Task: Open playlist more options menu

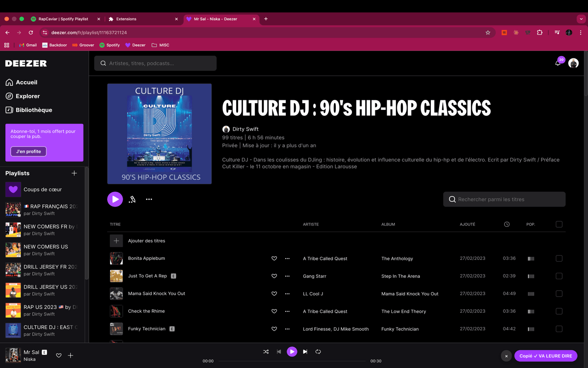Action: [x=149, y=199]
